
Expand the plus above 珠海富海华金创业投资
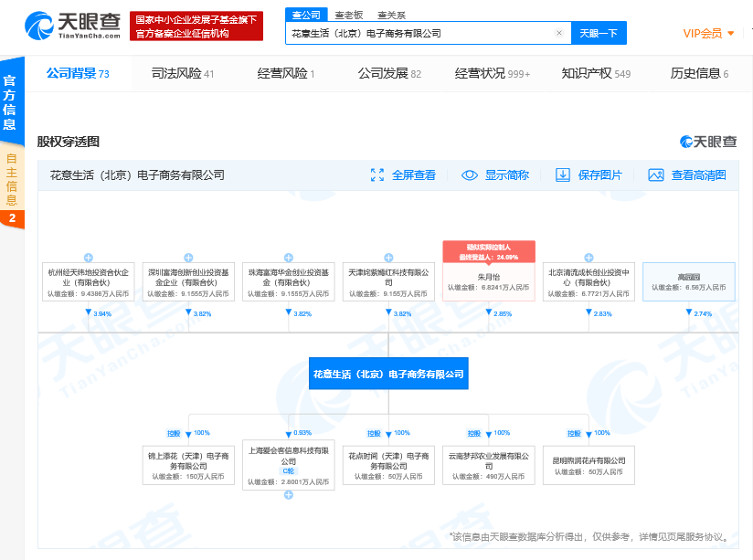289,258
